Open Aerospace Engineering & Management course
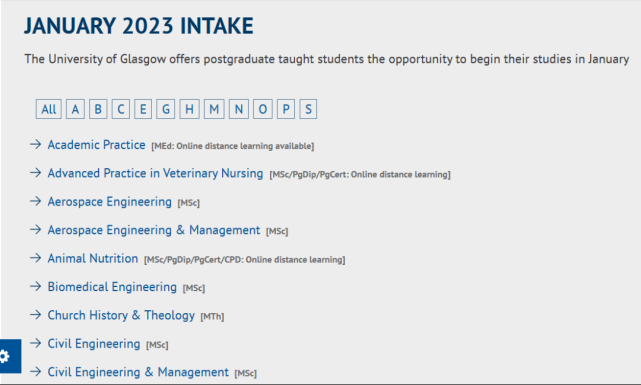This screenshot has width=641, height=385. pyautogui.click(x=154, y=230)
